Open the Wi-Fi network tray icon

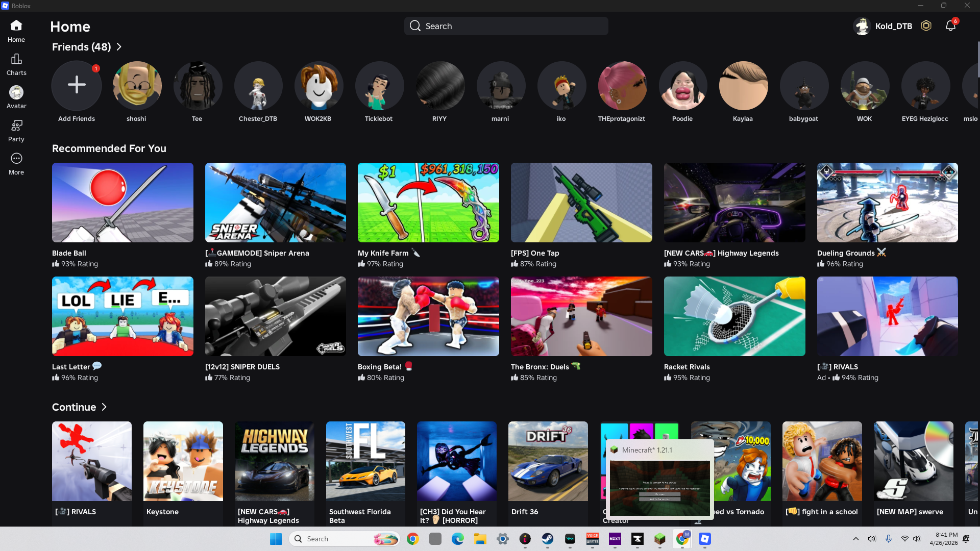point(904,539)
